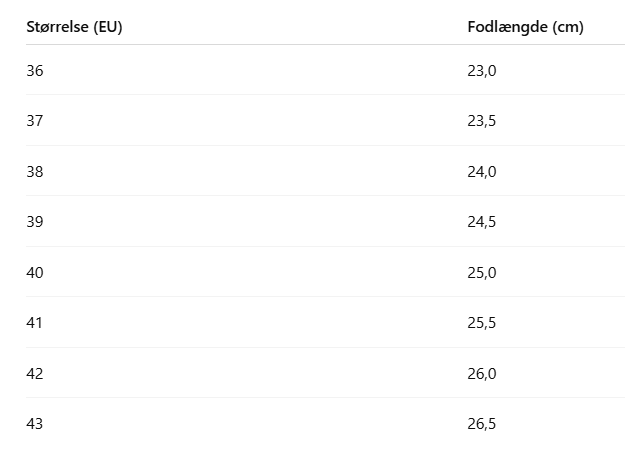Select the 23,5 foot length value
Viewport: 625px width, 472px height.
click(x=482, y=121)
